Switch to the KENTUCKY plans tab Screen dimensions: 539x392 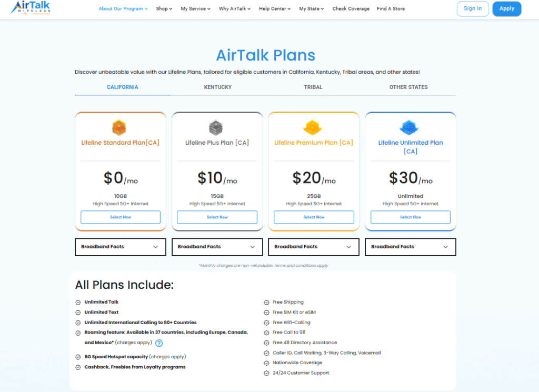217,87
